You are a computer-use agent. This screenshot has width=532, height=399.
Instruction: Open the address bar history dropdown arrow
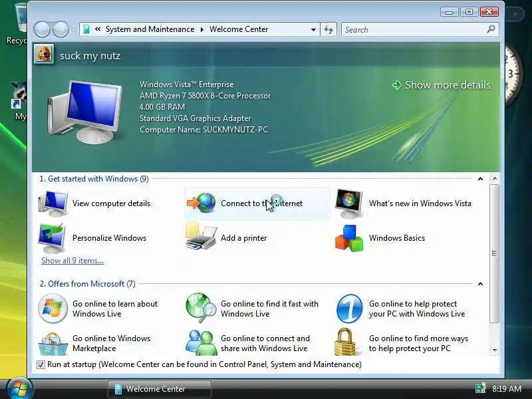click(x=313, y=29)
